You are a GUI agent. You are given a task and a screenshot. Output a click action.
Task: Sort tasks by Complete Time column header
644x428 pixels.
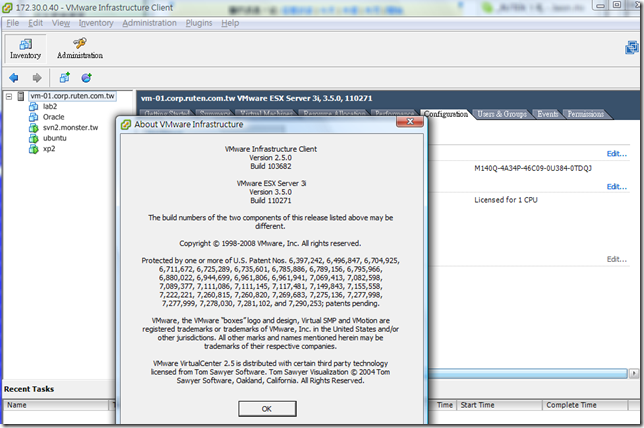click(x=585, y=405)
